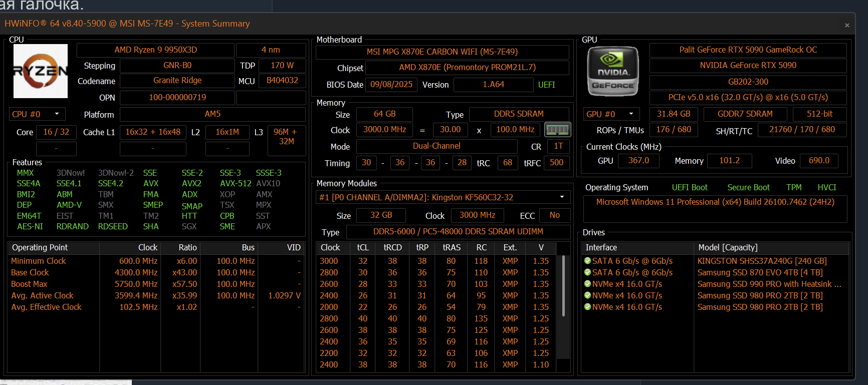Image resolution: width=868 pixels, height=385 pixels.
Task: Click the tRAS column header
Action: [x=452, y=248]
